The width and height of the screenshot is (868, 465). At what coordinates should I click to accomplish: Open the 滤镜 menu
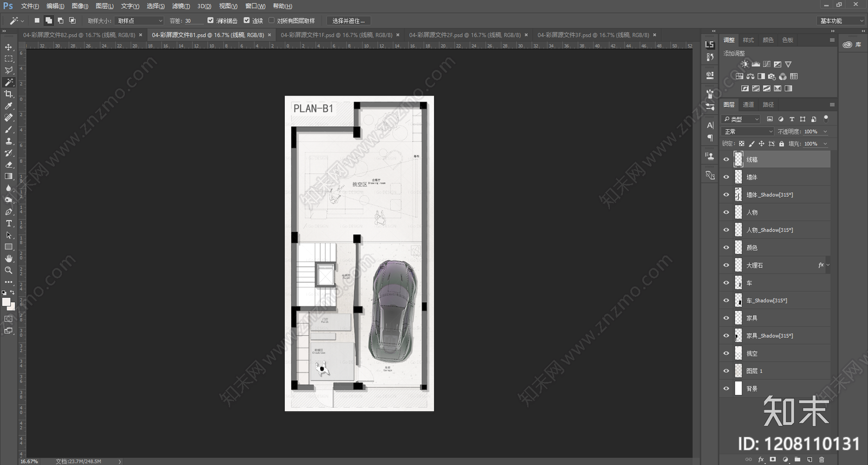tap(181, 6)
